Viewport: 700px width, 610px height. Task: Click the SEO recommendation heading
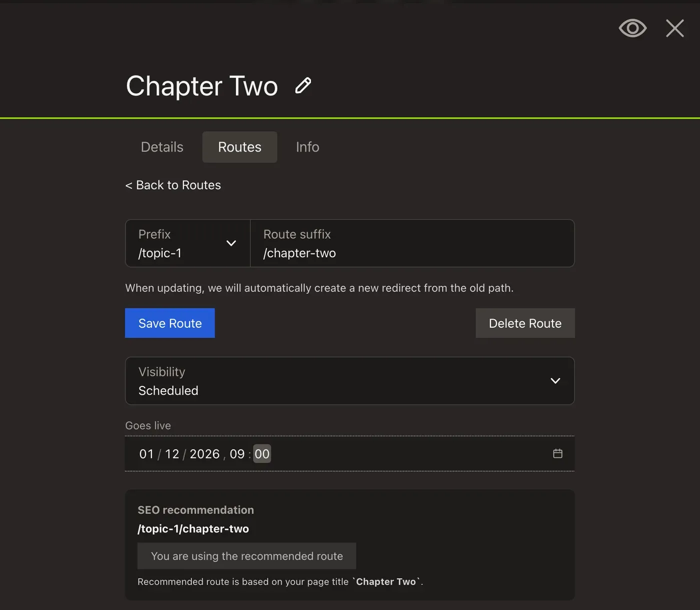tap(195, 510)
